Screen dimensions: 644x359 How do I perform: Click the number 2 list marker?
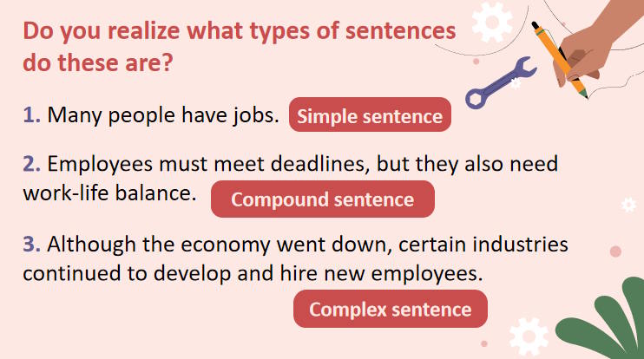coord(31,164)
